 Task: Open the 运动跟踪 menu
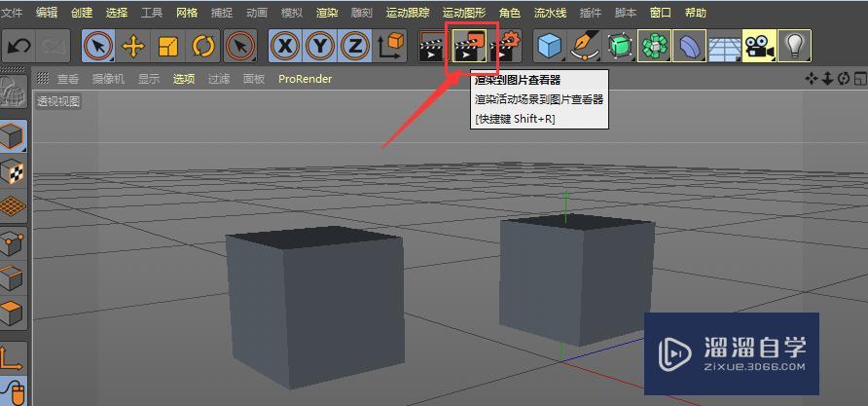(408, 13)
